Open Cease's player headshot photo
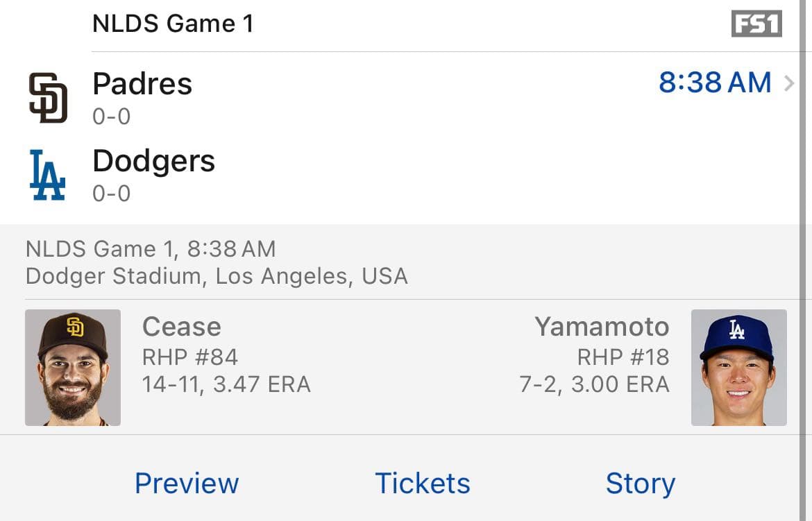812x521 pixels. click(72, 367)
